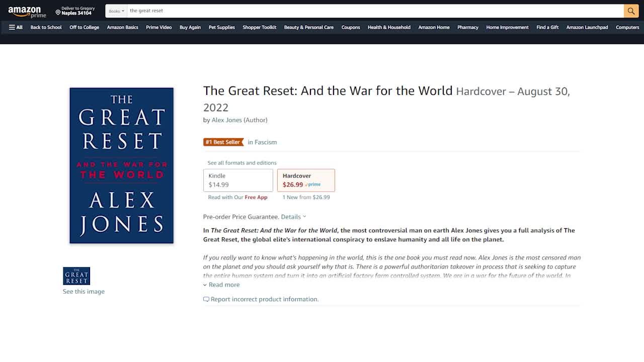Open the Amazon Prime logo homepage

(x=27, y=12)
